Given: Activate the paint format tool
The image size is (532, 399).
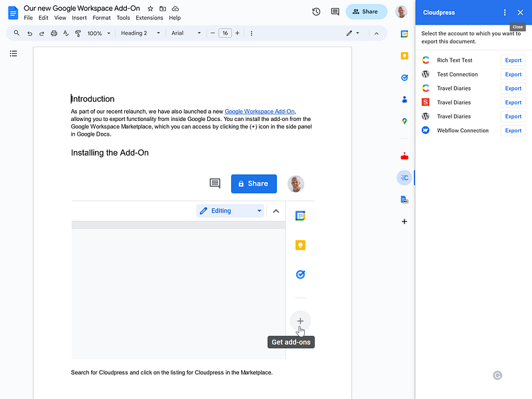Looking at the screenshot, I should [x=78, y=33].
